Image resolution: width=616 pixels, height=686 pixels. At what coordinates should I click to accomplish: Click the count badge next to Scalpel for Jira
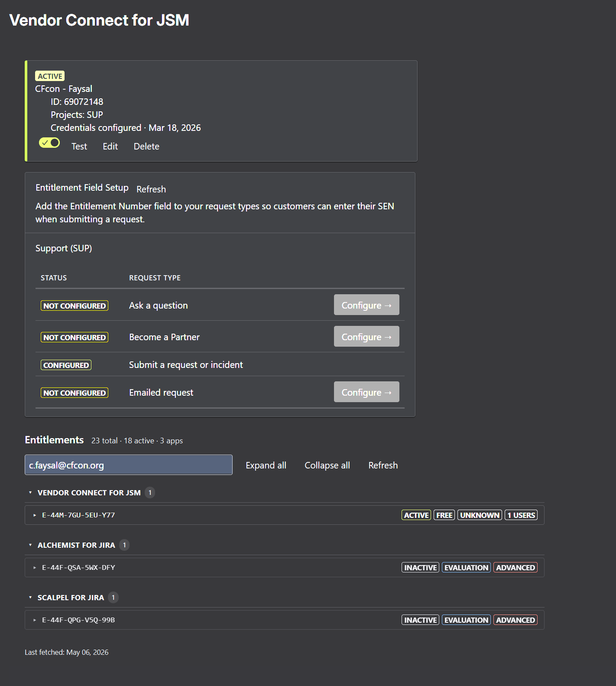pyautogui.click(x=113, y=598)
